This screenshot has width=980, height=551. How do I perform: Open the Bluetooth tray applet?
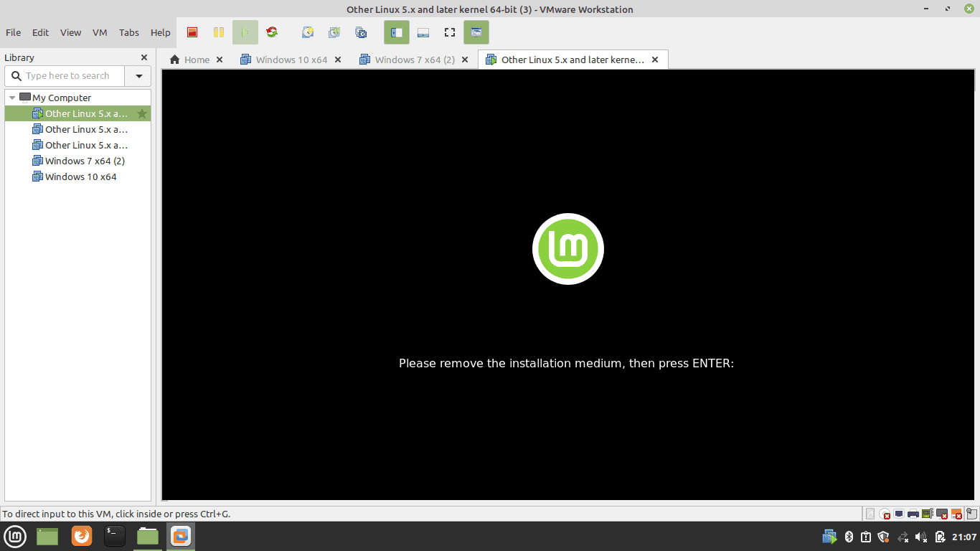click(849, 537)
